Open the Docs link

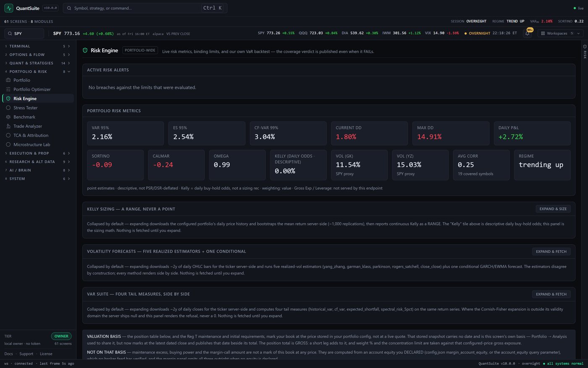8,354
